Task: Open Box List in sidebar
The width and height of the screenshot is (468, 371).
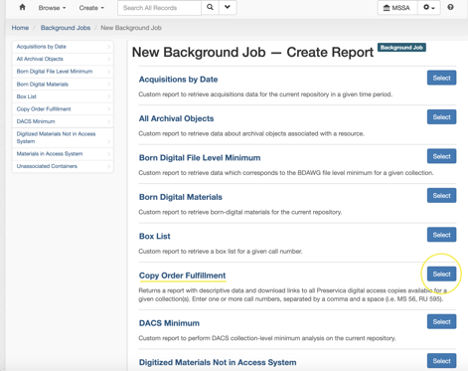Action: click(x=63, y=96)
